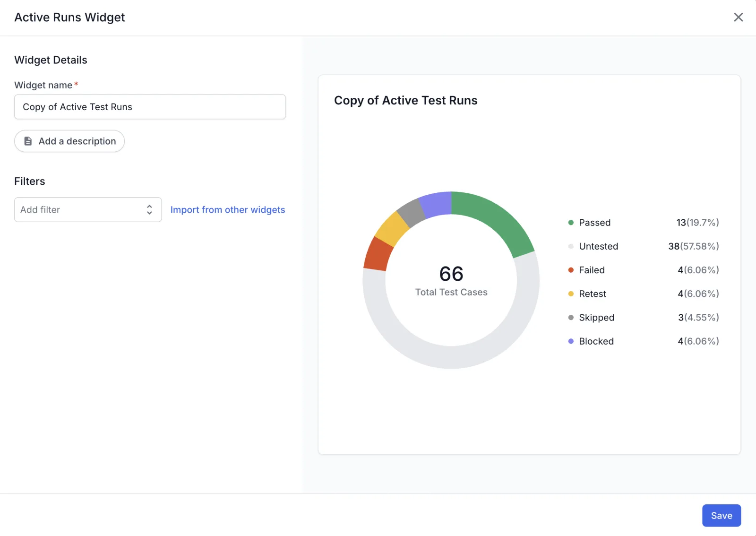756x536 pixels.
Task: Click the yellow dot beside Retest legend
Action: tap(571, 294)
